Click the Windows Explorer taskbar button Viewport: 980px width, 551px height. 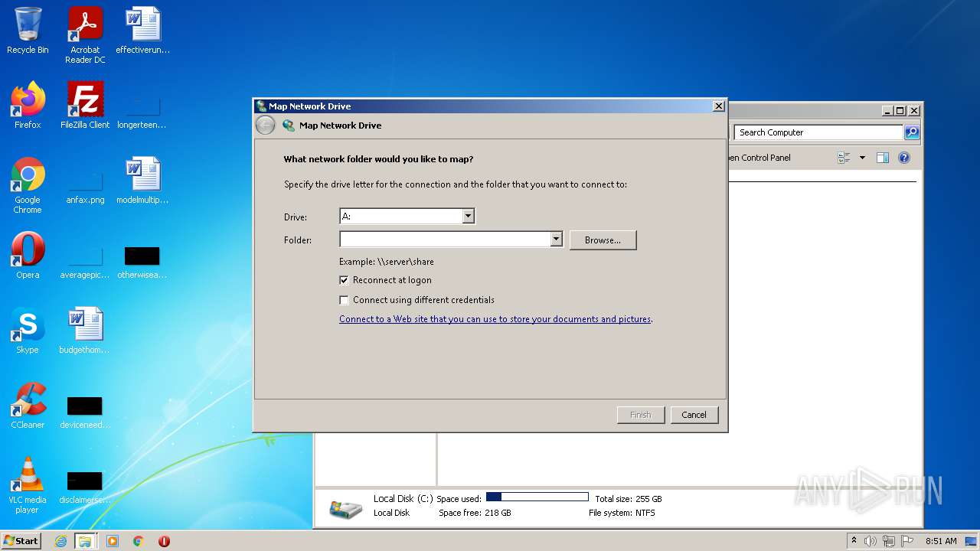click(85, 541)
